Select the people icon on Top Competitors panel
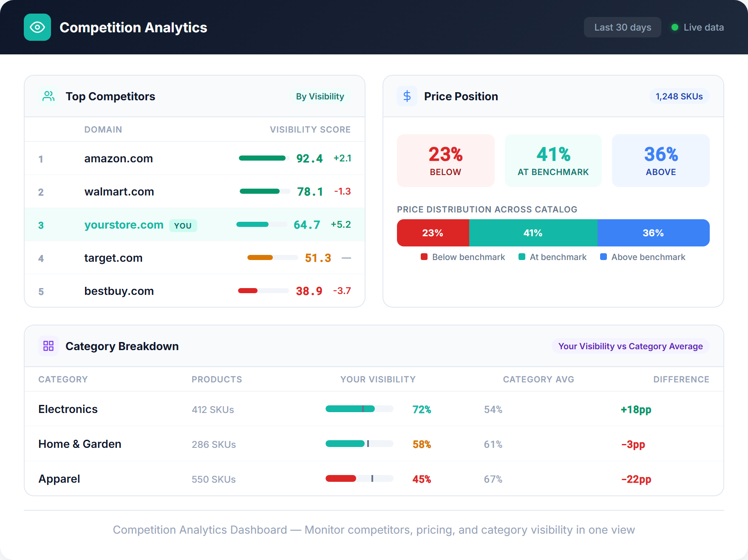748x560 pixels. pos(48,96)
